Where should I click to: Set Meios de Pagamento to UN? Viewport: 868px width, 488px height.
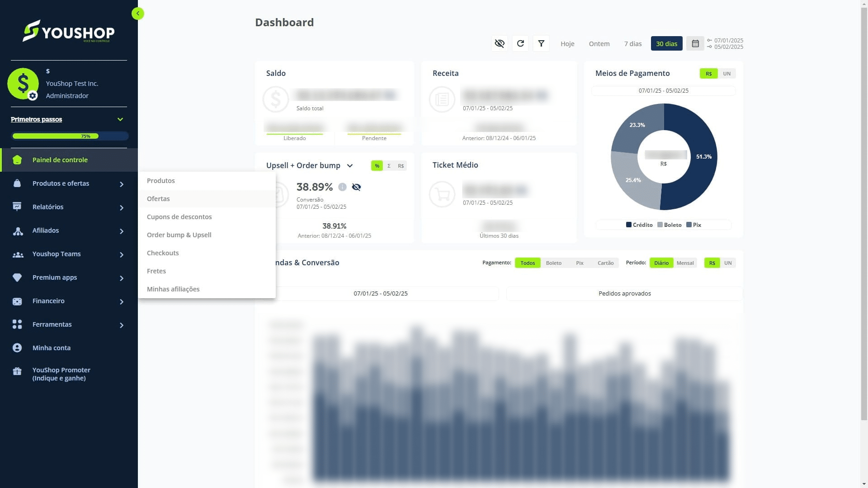(x=727, y=74)
